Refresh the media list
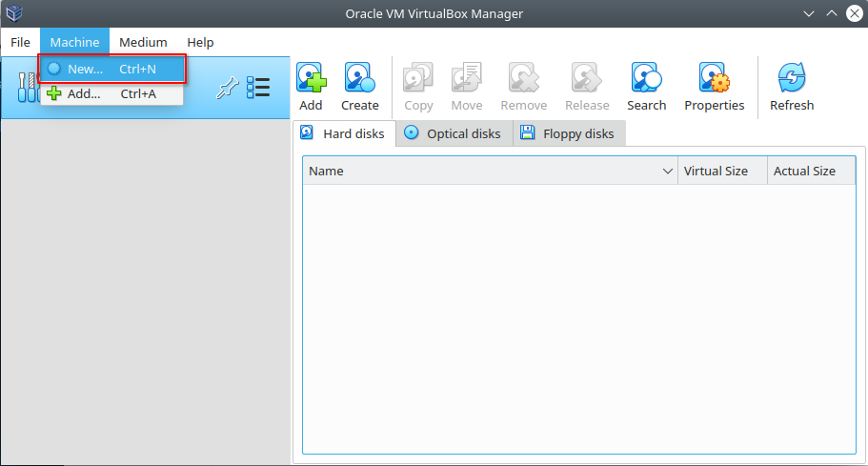The width and height of the screenshot is (868, 466). coord(792,87)
